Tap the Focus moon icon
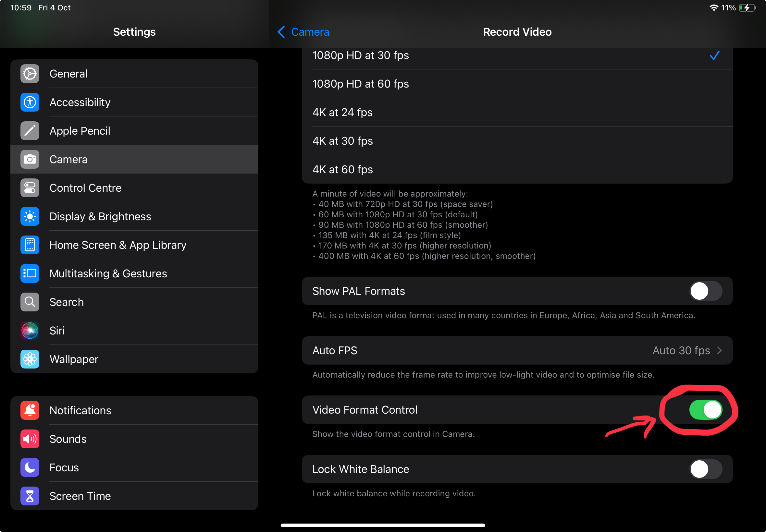The height and width of the screenshot is (532, 766). coord(30,467)
